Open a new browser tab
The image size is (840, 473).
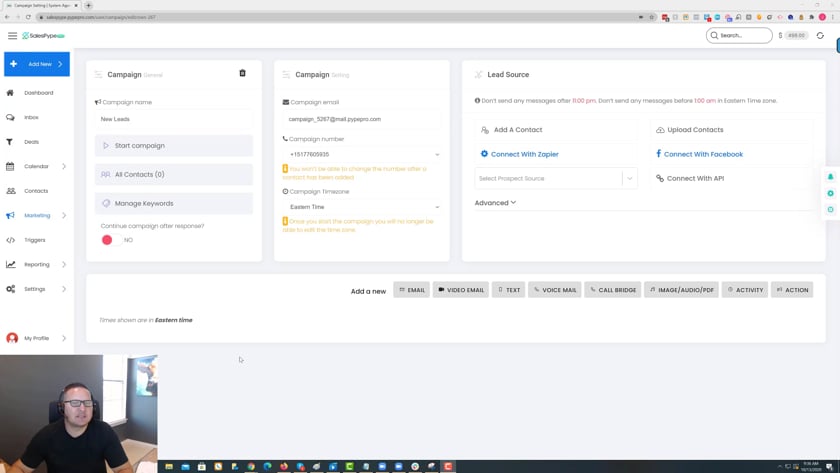tap(88, 5)
